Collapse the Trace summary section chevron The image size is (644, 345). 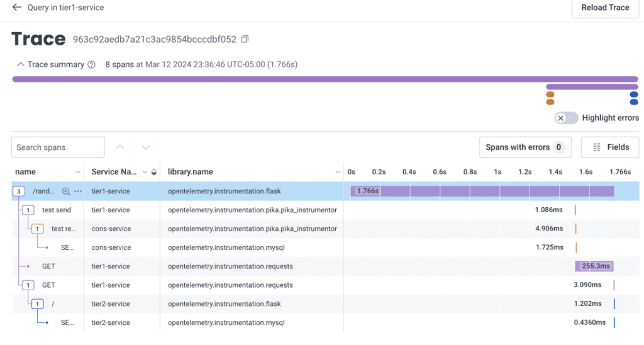20,65
